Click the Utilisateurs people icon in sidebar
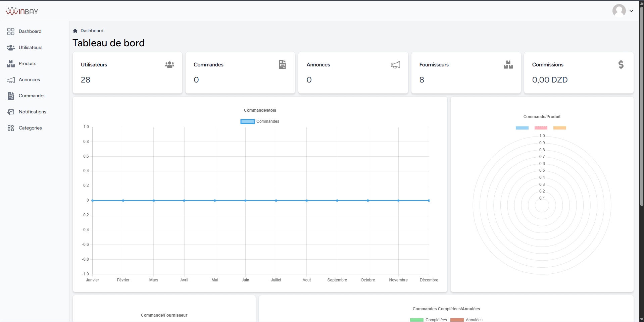This screenshot has height=322, width=644. pyautogui.click(x=11, y=48)
